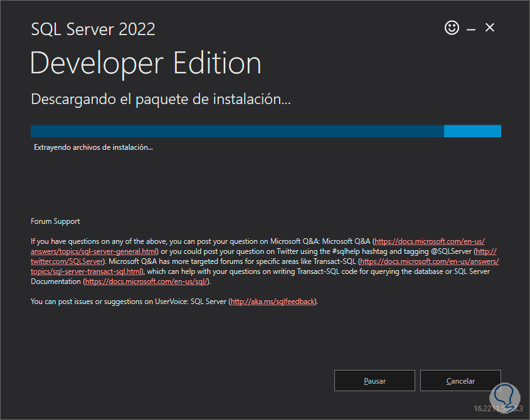Click the Cancelar button
The image size is (530, 420).
(x=460, y=381)
